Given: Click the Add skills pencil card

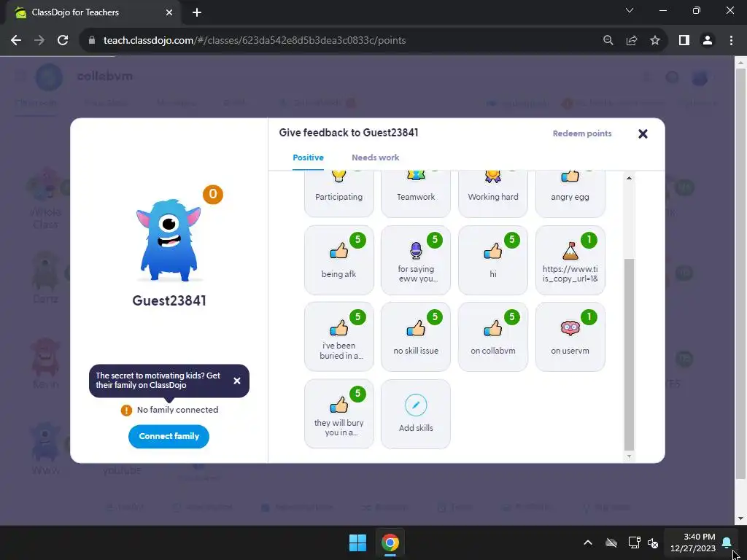Looking at the screenshot, I should [x=416, y=414].
